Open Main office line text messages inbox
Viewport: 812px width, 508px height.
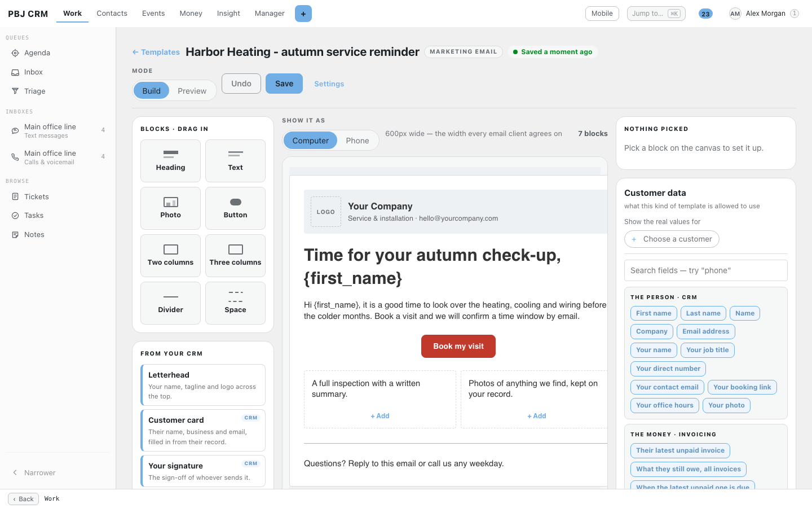58,130
